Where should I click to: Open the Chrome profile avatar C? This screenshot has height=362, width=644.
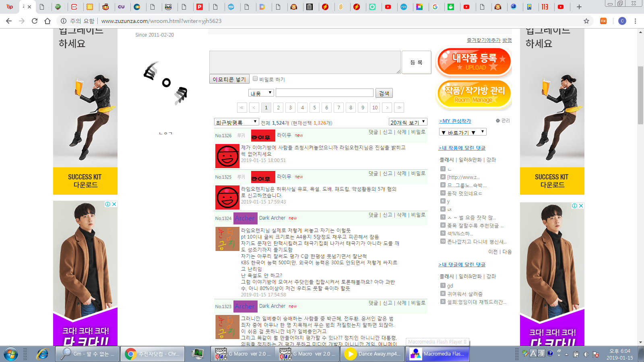[622, 21]
